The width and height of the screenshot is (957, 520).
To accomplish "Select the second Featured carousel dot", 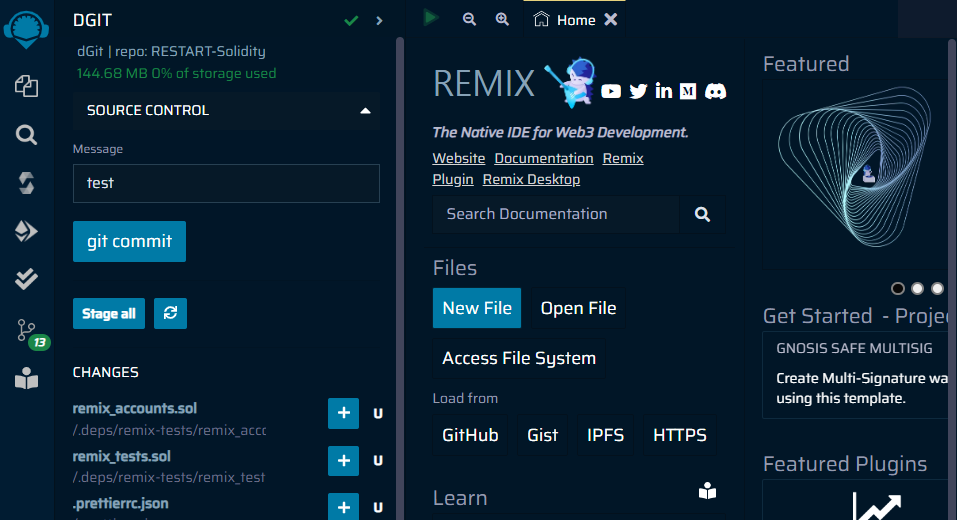I will [x=917, y=288].
